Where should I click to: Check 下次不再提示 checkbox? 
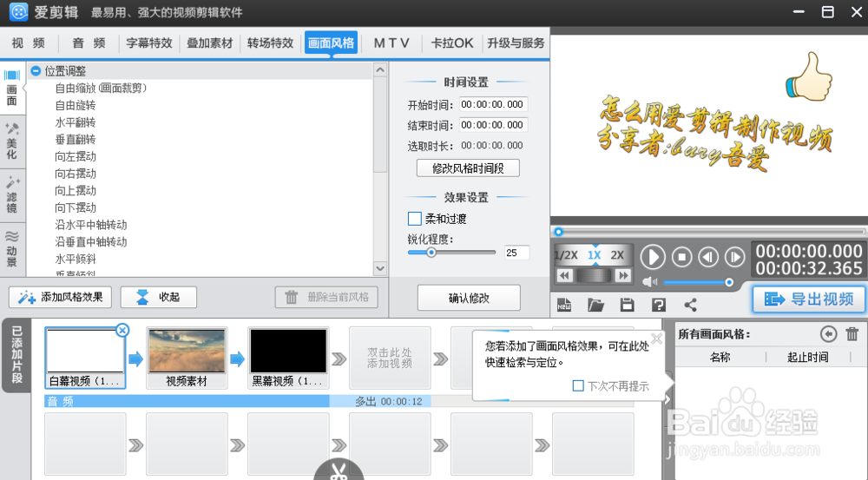(578, 386)
